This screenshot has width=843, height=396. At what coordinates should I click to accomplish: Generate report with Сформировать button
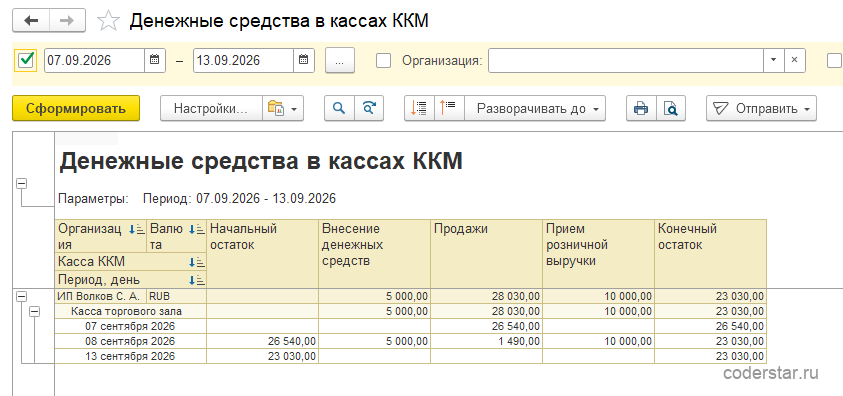pos(76,108)
